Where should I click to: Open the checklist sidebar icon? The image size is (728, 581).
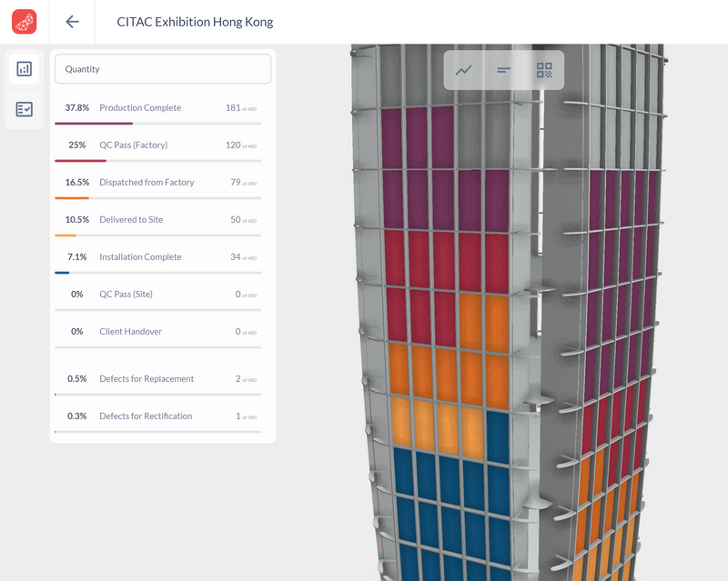pyautogui.click(x=24, y=109)
